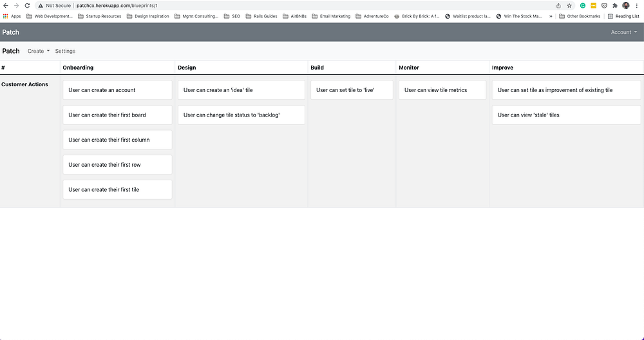
Task: Open the Chrome profile avatar
Action: (x=626, y=6)
